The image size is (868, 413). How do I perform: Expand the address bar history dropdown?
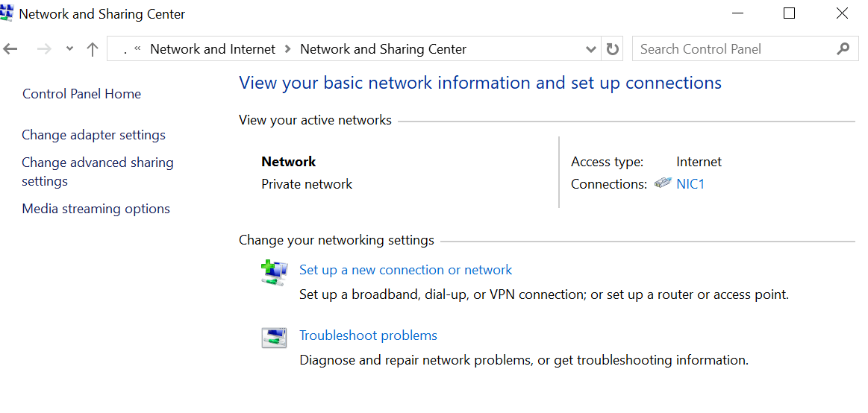(590, 49)
